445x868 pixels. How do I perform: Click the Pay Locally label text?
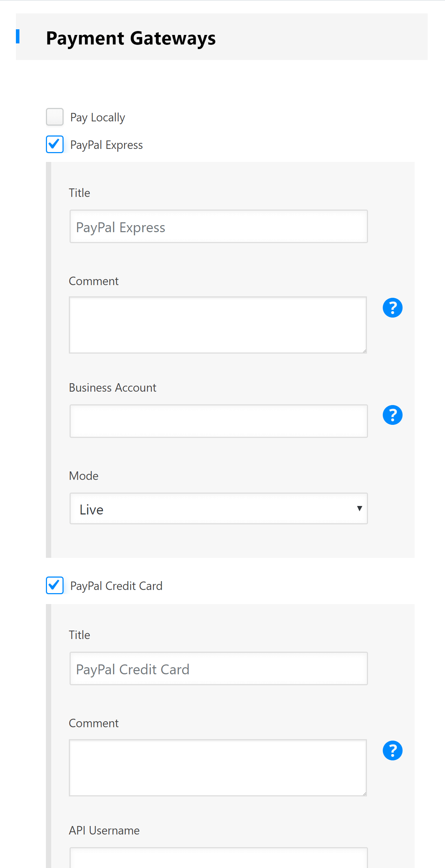97,117
